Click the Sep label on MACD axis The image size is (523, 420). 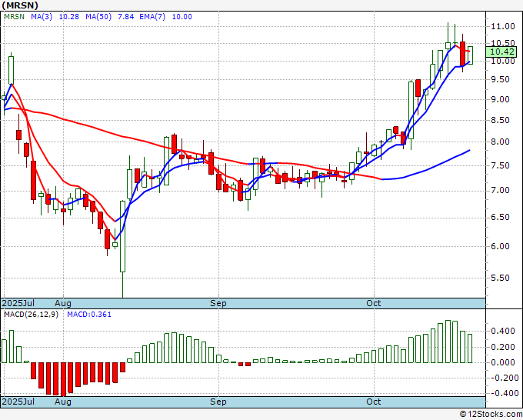tap(218, 402)
